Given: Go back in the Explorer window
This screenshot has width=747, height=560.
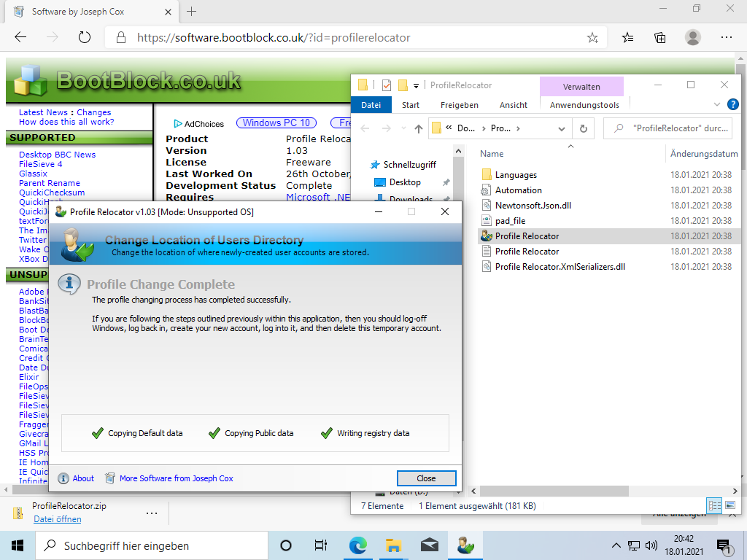Looking at the screenshot, I should pyautogui.click(x=365, y=128).
